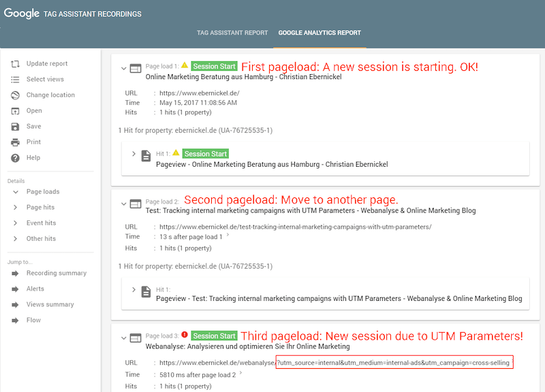Image resolution: width=545 pixels, height=392 pixels.
Task: Click the Google logo in header
Action: [x=22, y=14]
